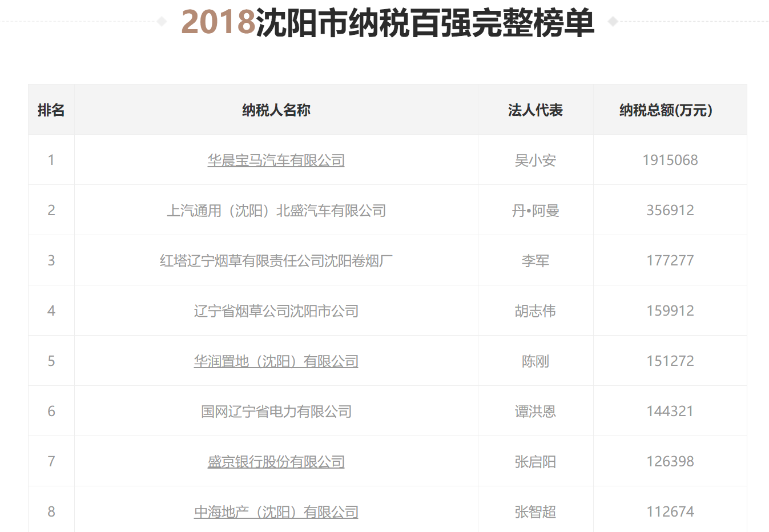The image size is (769, 532).
Task: Open the 华晨宝马汽车有限公司 link
Action: pyautogui.click(x=276, y=160)
